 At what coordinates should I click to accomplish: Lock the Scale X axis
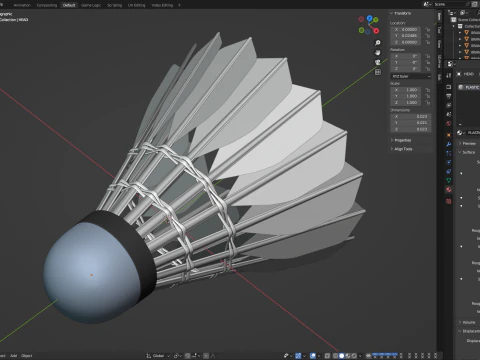[x=428, y=90]
